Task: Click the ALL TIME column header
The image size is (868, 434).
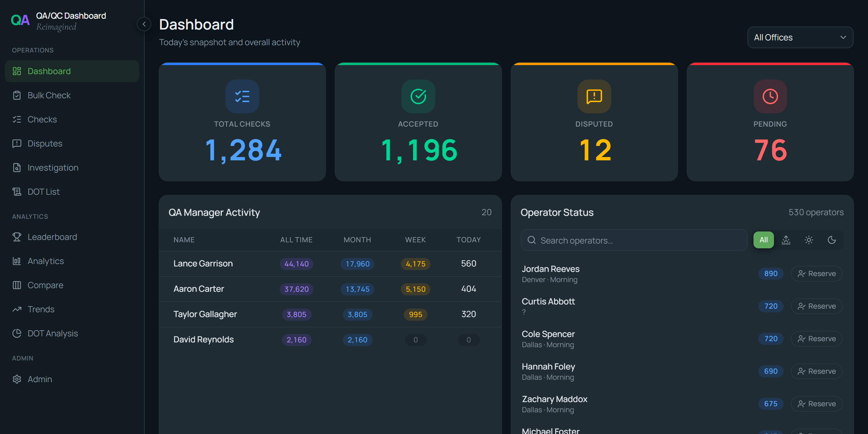Action: pyautogui.click(x=296, y=240)
